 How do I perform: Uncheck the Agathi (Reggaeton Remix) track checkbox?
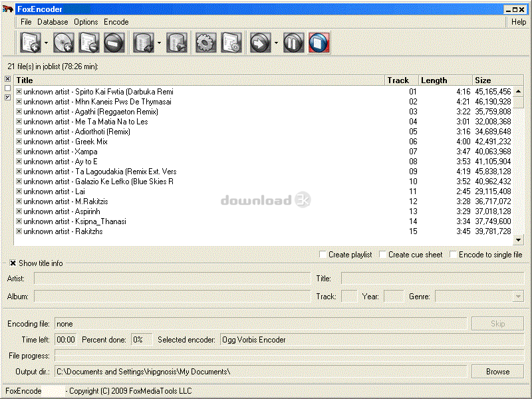click(x=19, y=112)
